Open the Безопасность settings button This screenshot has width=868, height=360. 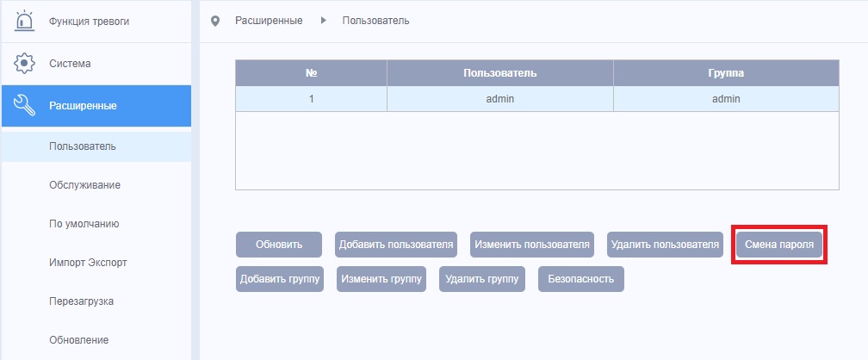pyautogui.click(x=580, y=279)
